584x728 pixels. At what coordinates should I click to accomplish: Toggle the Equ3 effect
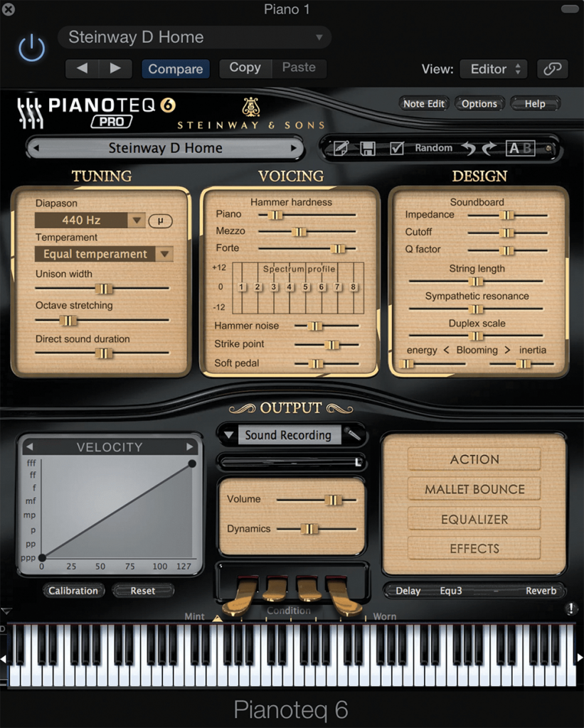(x=451, y=591)
